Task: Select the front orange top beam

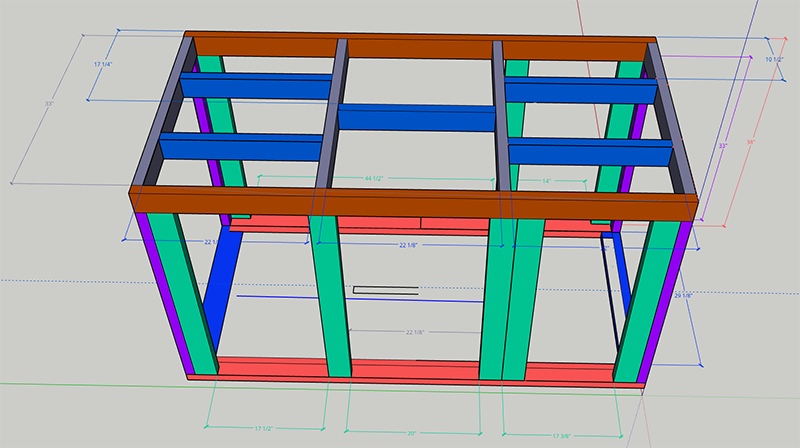Action: click(413, 203)
